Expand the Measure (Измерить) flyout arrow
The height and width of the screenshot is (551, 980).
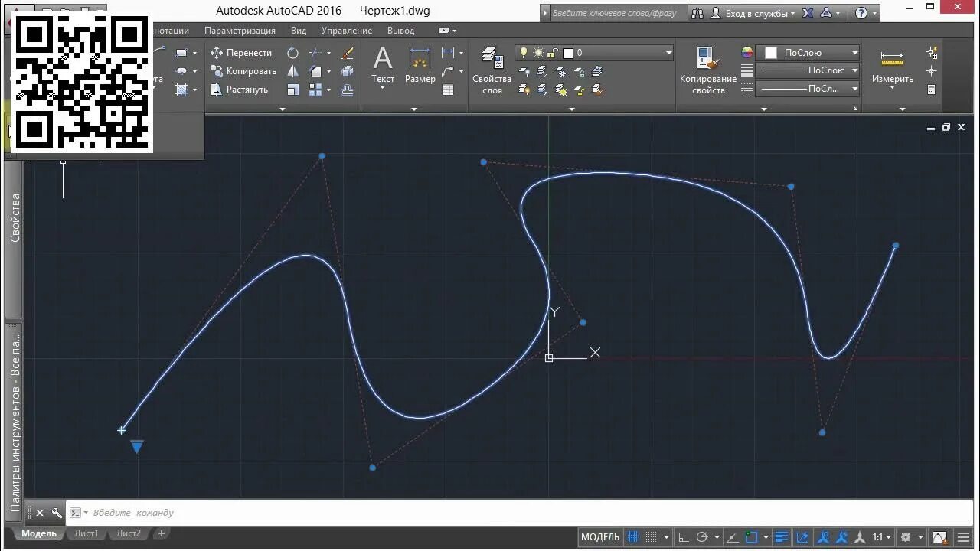coord(892,88)
